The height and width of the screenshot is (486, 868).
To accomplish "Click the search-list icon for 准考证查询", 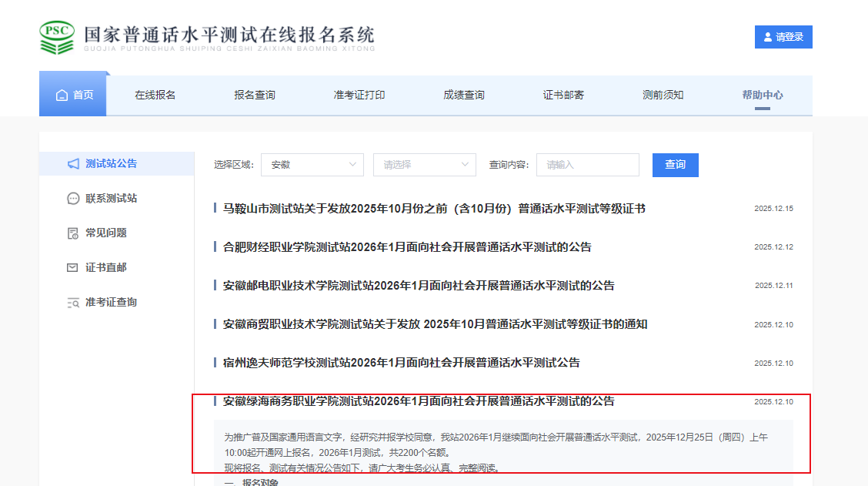I will [x=73, y=303].
